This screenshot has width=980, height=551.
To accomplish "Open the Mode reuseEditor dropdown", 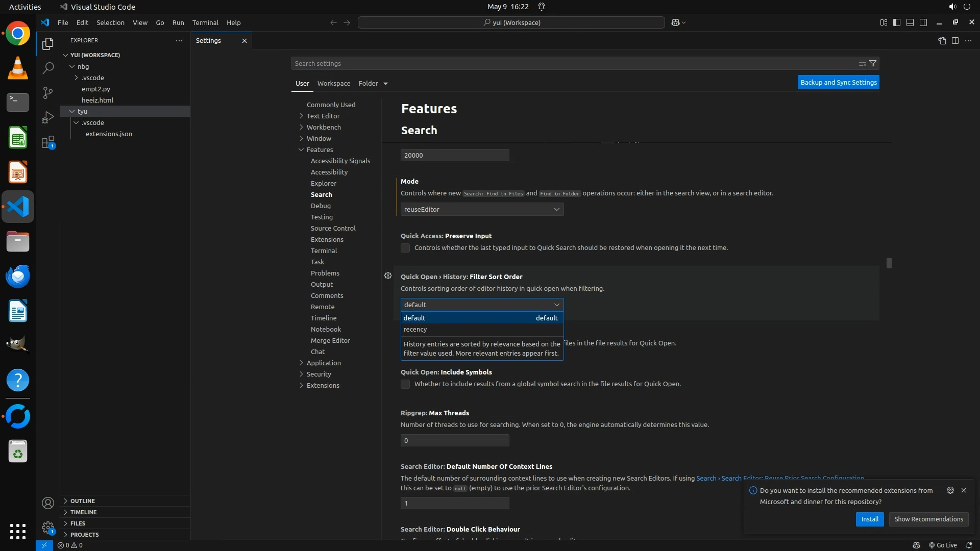I will click(x=482, y=209).
